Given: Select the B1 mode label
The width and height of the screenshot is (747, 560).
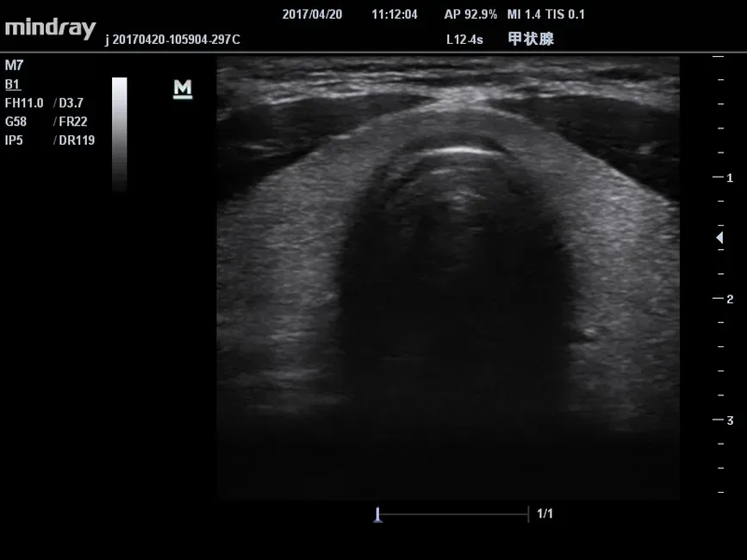Looking at the screenshot, I should click(12, 84).
